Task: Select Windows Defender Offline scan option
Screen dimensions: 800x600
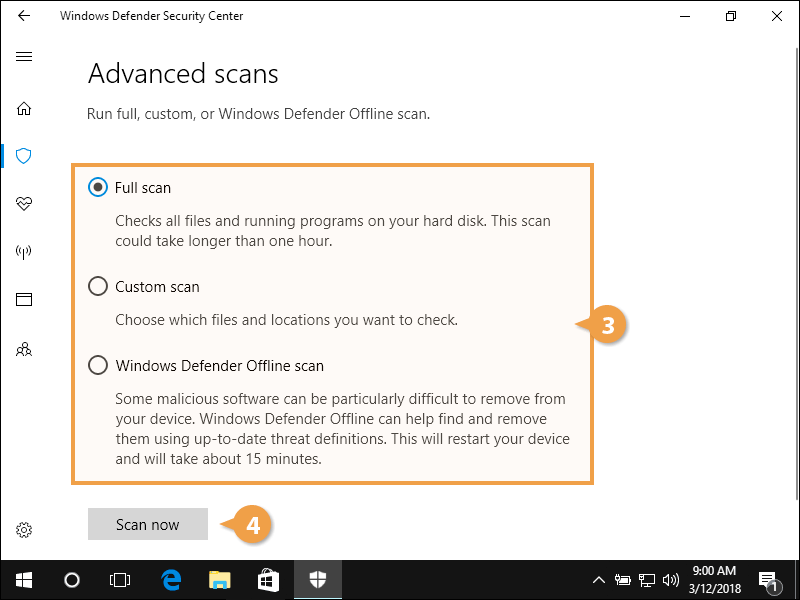Action: coord(98,366)
